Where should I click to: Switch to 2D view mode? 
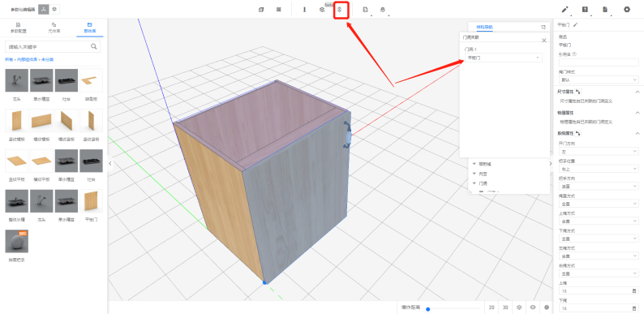[492, 308]
